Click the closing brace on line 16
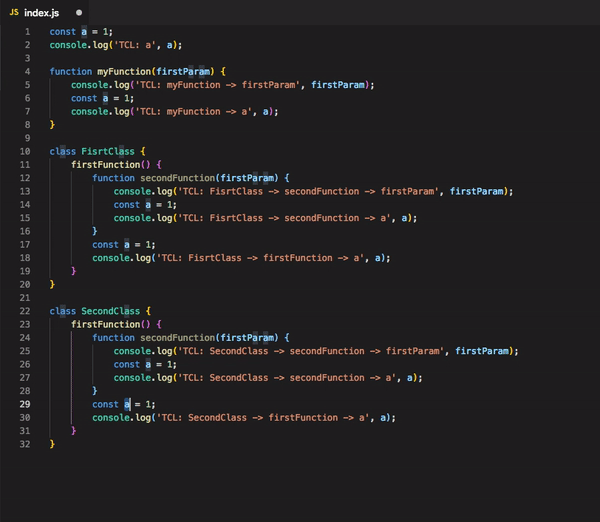Screen dimensions: 600x522 click(95, 231)
